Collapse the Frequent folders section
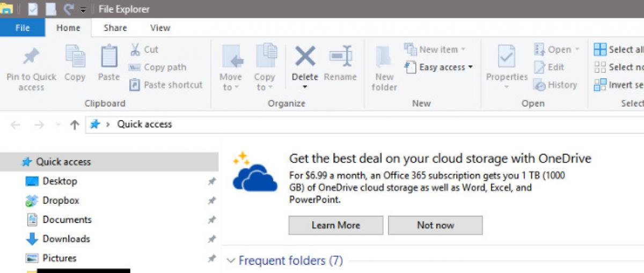The height and width of the screenshot is (273, 644). pos(231,261)
